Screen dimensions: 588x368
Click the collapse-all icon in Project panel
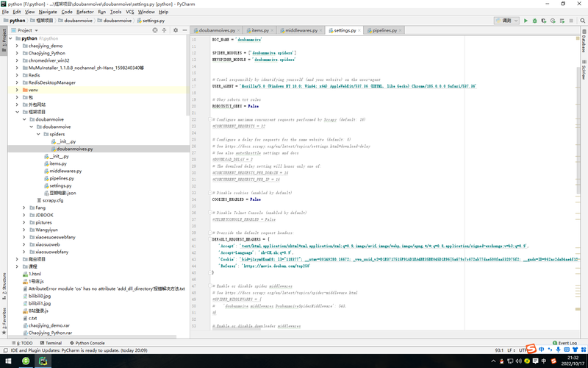(x=164, y=30)
